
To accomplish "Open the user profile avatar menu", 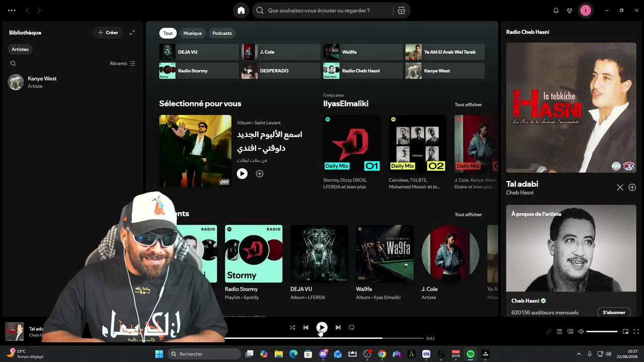I will (x=585, y=11).
